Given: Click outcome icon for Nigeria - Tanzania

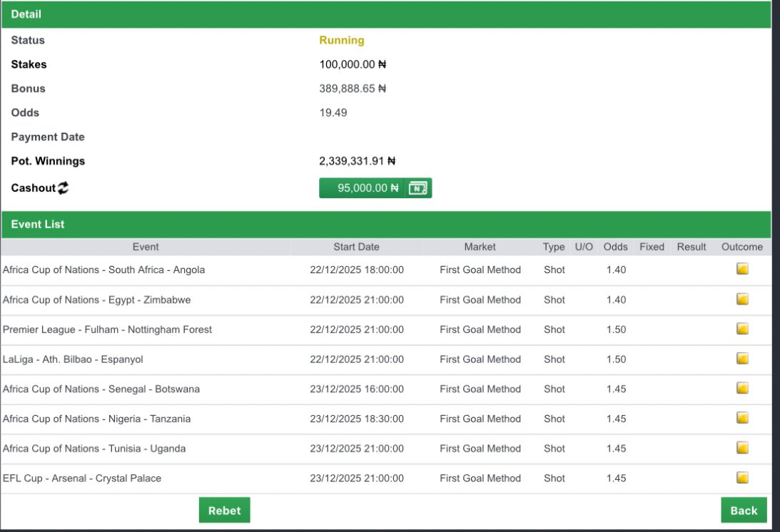Looking at the screenshot, I should click(742, 418).
